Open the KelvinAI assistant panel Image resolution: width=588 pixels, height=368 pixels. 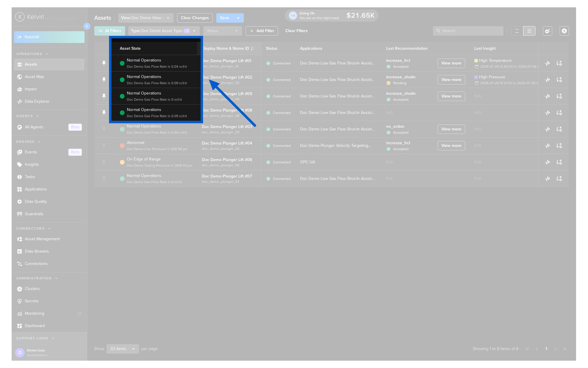pos(49,37)
